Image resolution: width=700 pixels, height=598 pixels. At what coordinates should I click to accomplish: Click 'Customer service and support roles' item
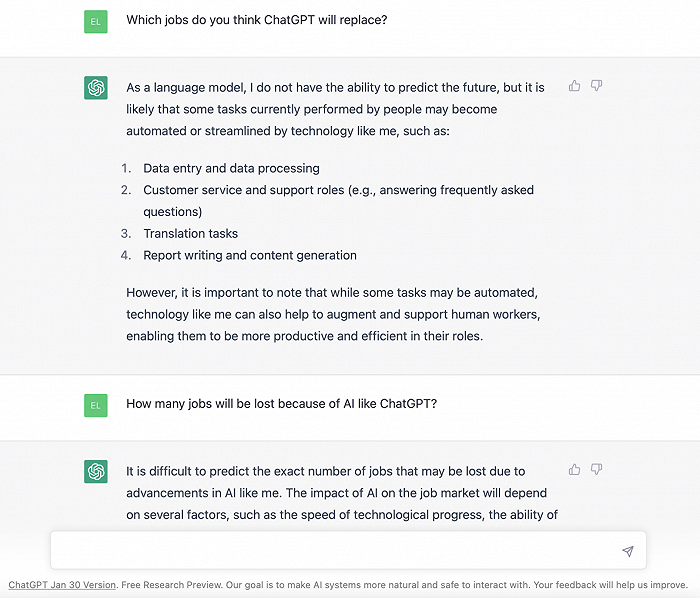338,201
